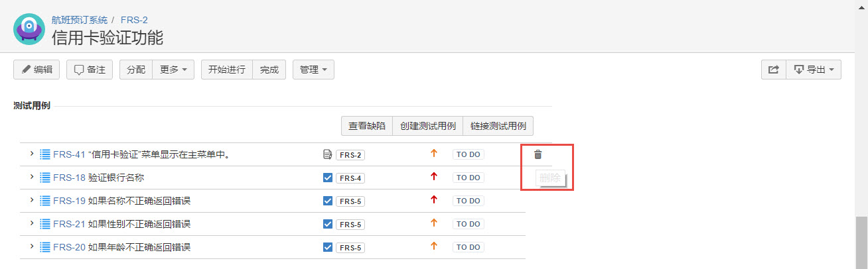
Task: Click TO DO status in FRS-21 row
Action: point(469,224)
